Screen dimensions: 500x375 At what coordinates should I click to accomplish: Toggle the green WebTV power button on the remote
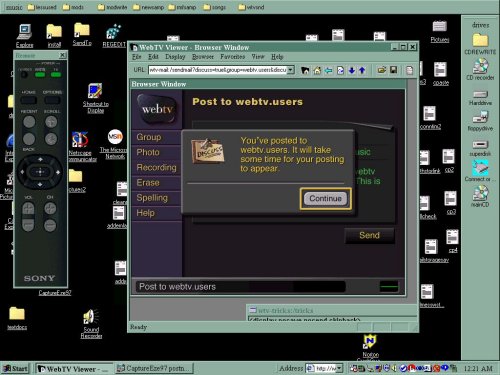tap(40, 75)
